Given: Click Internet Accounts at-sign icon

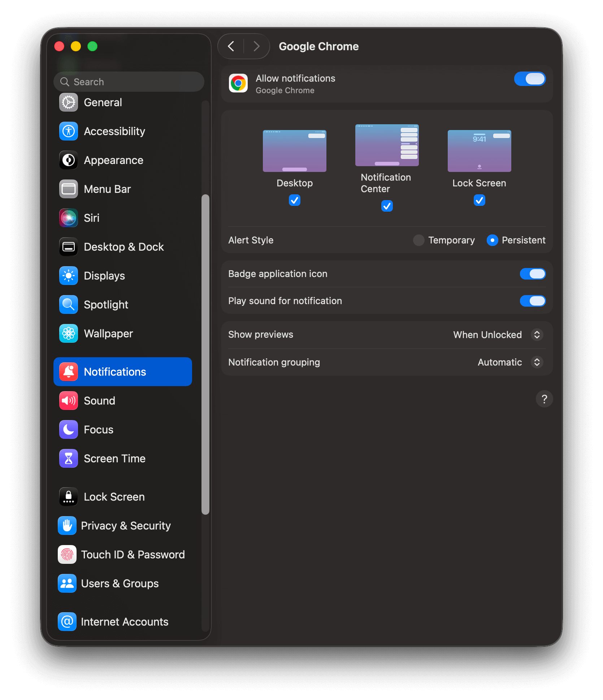Looking at the screenshot, I should pos(67,622).
